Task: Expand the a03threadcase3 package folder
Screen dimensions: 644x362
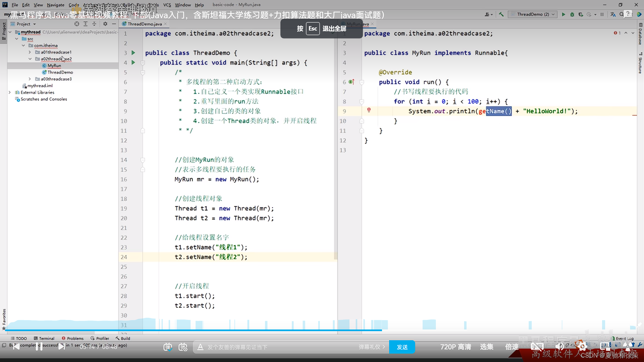Action: (30, 79)
